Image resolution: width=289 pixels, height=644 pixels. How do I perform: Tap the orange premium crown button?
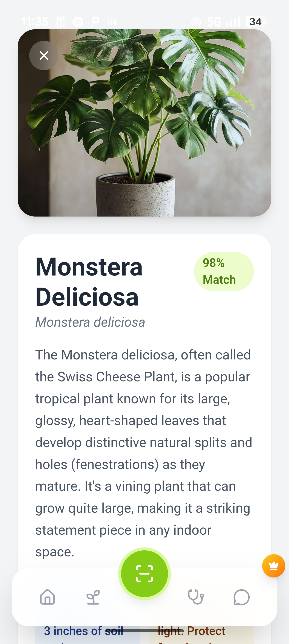(x=274, y=566)
